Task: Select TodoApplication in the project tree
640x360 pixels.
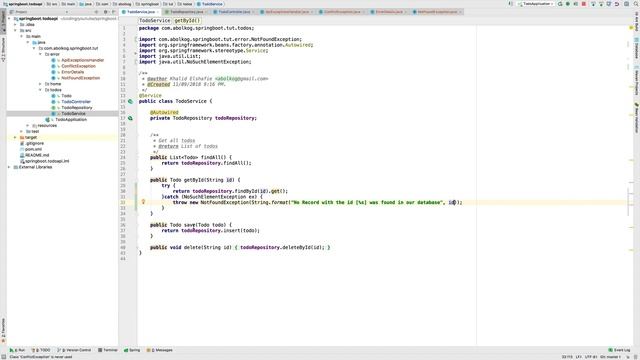Action: (x=70, y=120)
